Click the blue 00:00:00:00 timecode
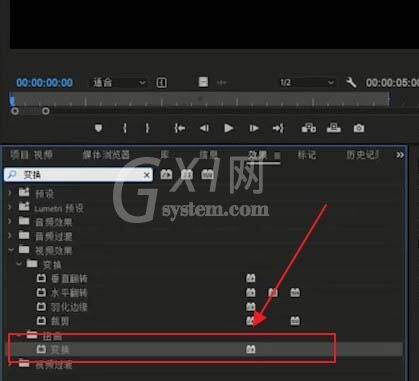This screenshot has height=381, width=419. pyautogui.click(x=44, y=82)
